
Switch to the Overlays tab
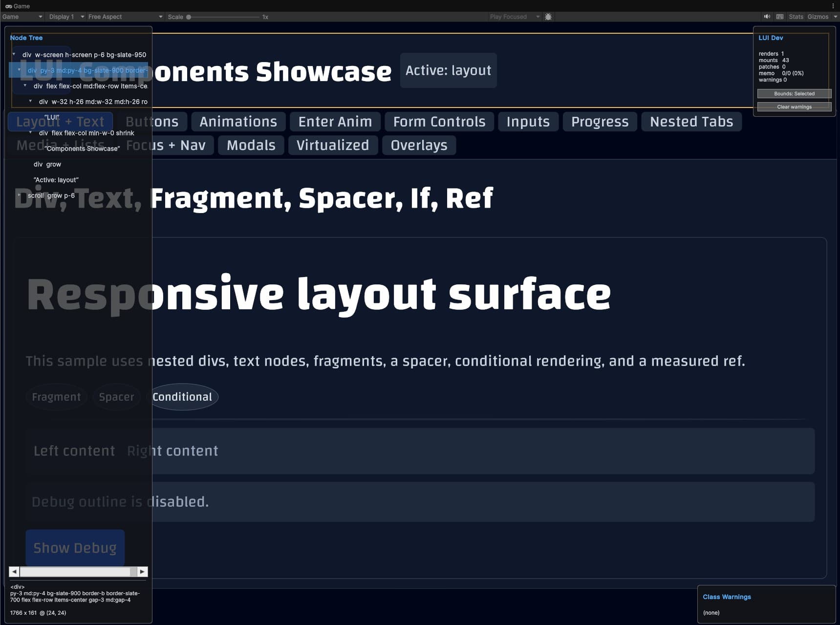(419, 145)
